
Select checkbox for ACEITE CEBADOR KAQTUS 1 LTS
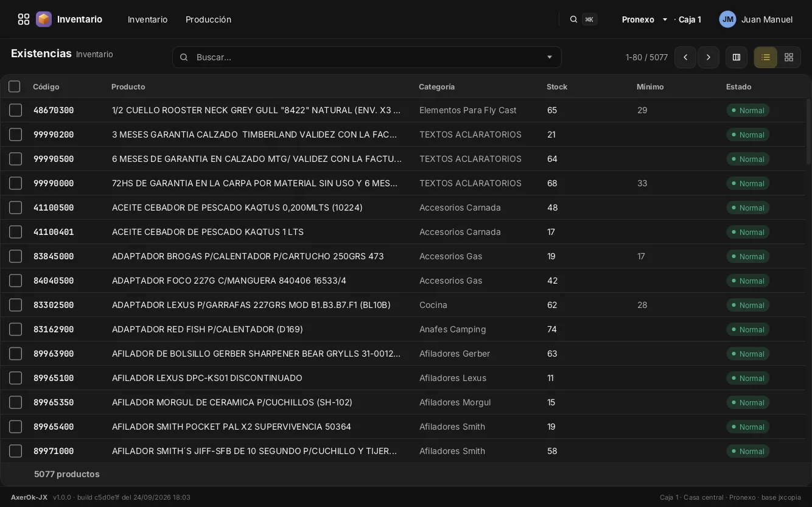click(x=16, y=232)
